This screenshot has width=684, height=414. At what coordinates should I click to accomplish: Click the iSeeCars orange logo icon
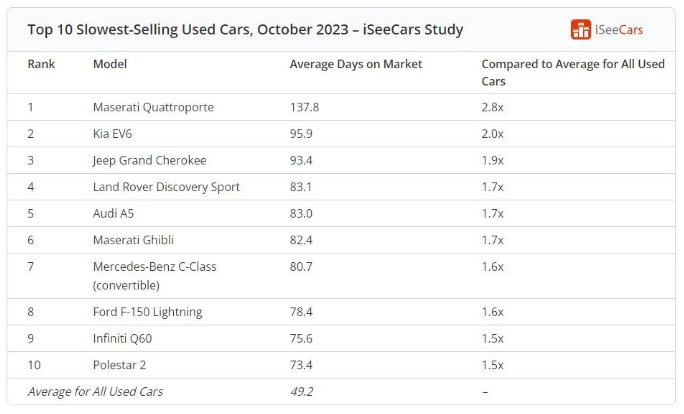581,30
